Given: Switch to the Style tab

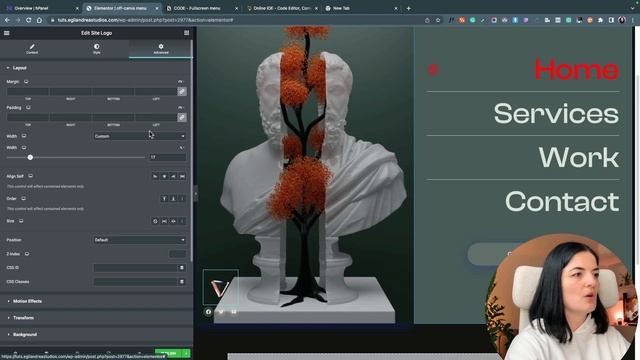Looking at the screenshot, I should 96,49.
